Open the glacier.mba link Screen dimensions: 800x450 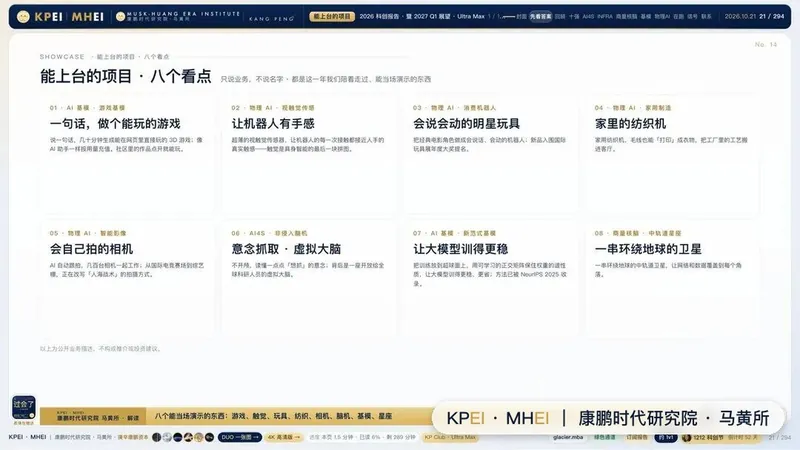[x=568, y=437]
